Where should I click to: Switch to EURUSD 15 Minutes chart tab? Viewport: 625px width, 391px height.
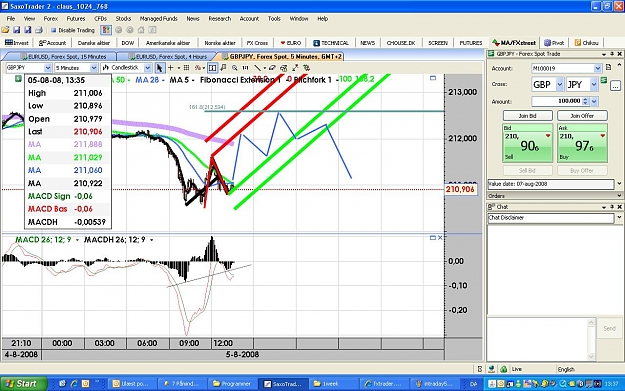pos(64,57)
